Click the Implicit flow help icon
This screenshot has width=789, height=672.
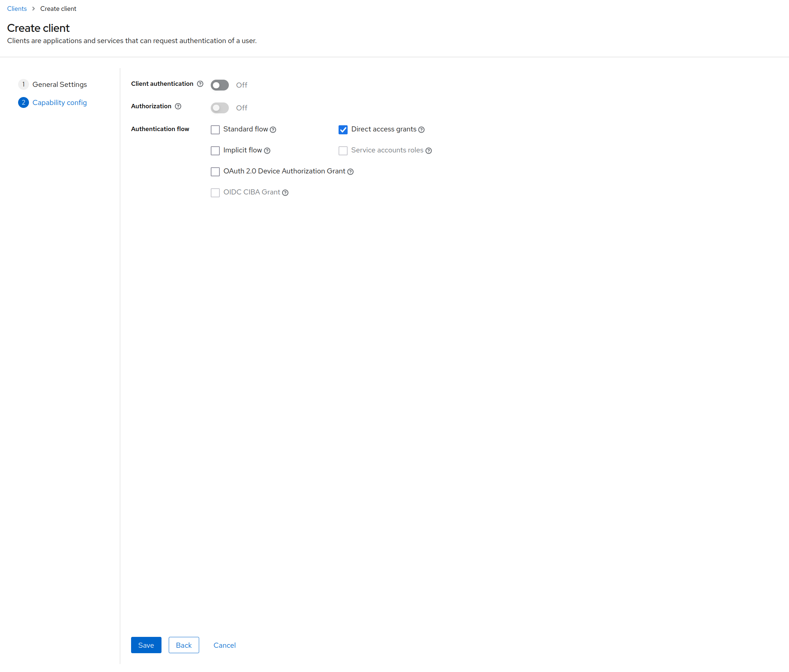coord(267,150)
